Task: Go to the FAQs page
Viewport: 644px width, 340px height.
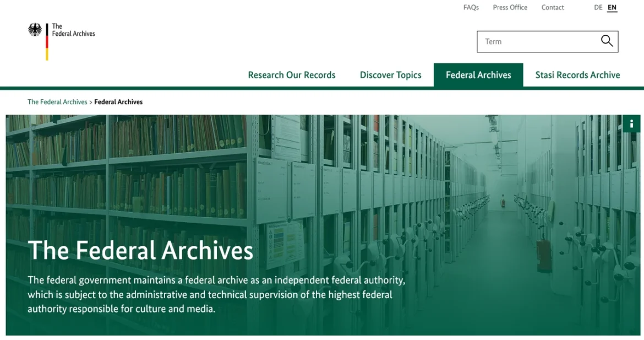Action: [x=471, y=8]
